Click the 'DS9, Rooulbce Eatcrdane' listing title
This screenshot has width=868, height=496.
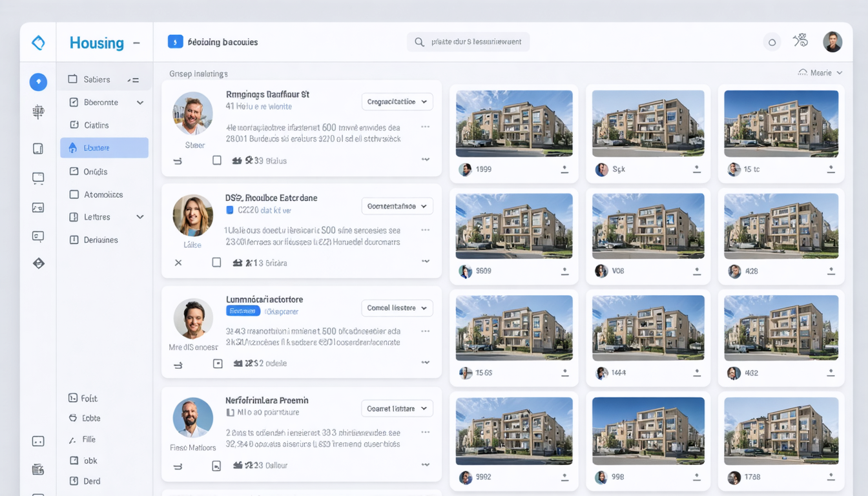[x=271, y=198]
